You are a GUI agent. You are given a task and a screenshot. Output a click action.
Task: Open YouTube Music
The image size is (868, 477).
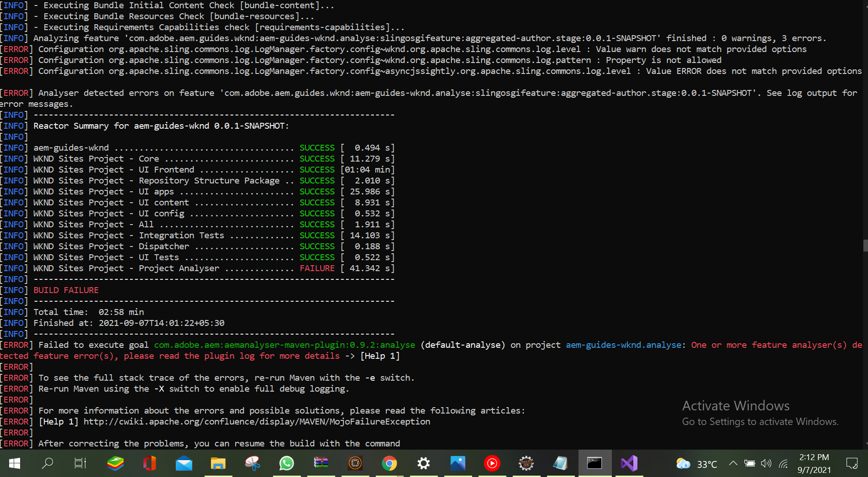[x=492, y=463]
